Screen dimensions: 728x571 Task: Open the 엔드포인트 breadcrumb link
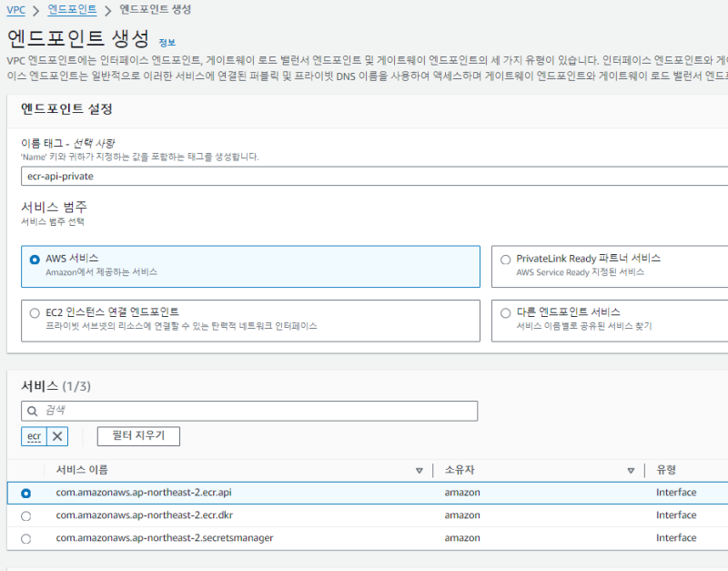tap(72, 10)
